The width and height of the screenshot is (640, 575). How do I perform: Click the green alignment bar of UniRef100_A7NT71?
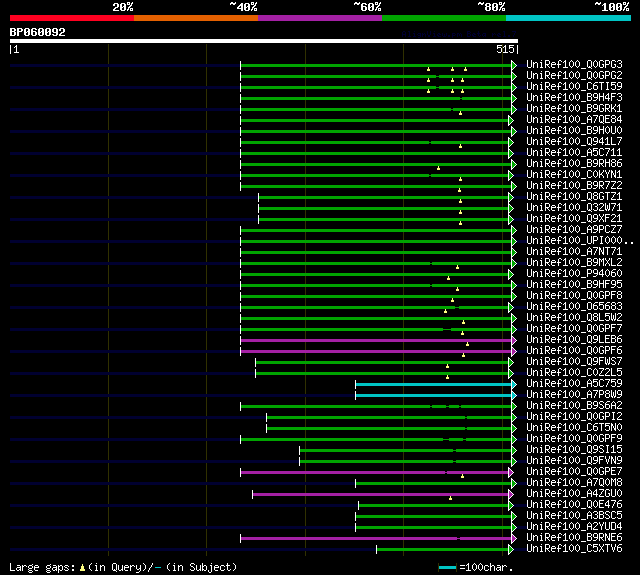[x=376, y=252]
